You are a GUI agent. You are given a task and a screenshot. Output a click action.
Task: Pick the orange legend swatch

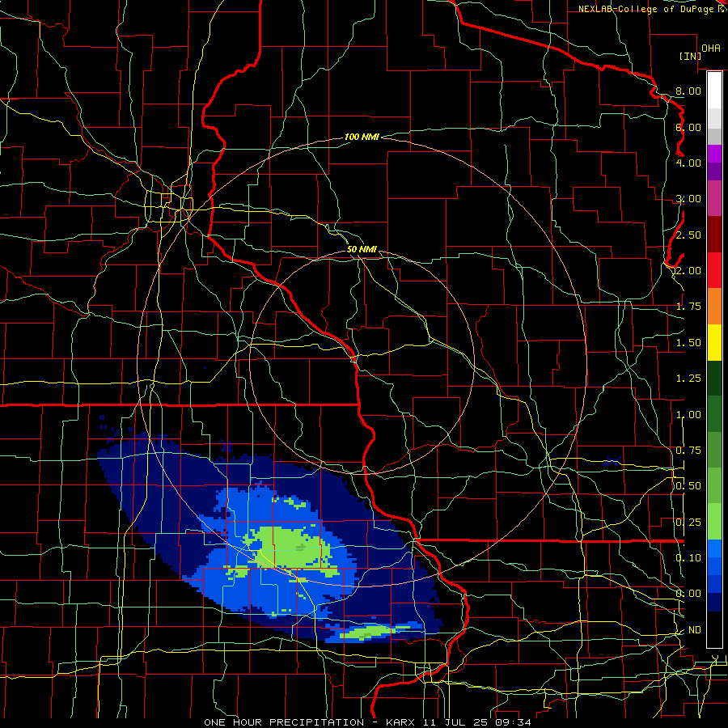click(714, 306)
